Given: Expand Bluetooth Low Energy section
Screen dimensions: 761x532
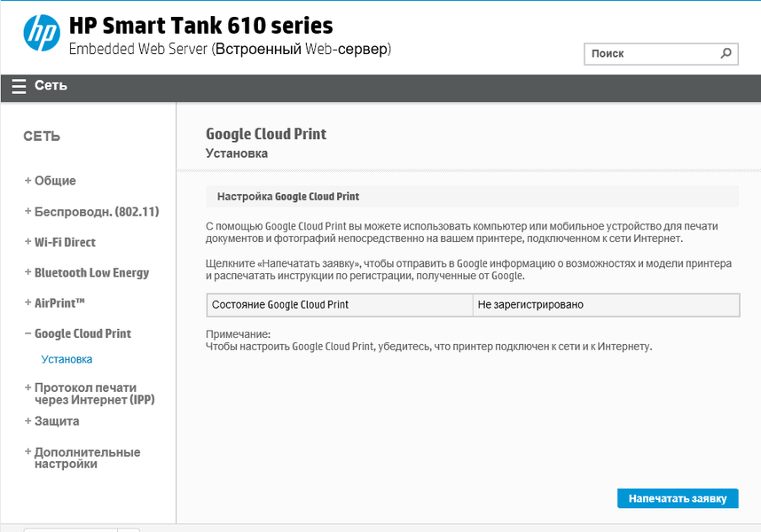Looking at the screenshot, I should point(91,273).
